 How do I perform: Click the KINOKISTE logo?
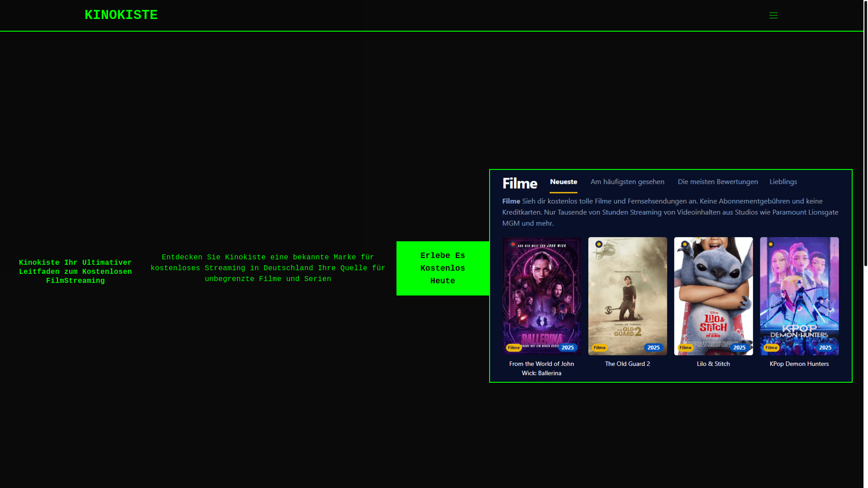121,15
